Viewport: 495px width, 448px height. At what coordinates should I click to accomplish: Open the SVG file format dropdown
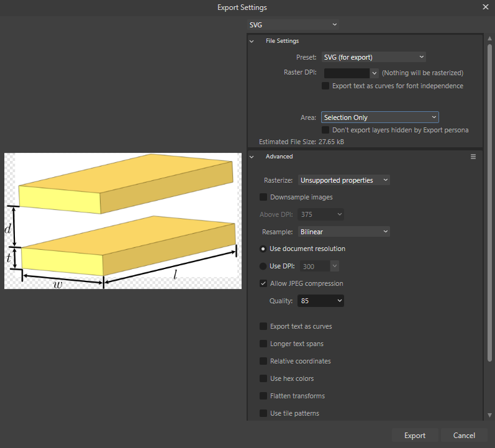click(293, 24)
